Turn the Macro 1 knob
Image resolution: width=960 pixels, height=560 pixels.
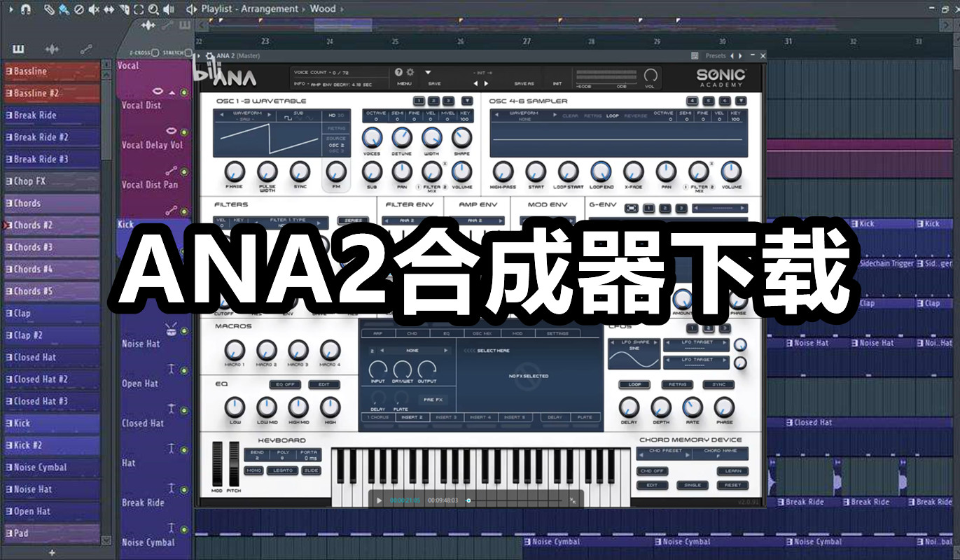click(235, 350)
